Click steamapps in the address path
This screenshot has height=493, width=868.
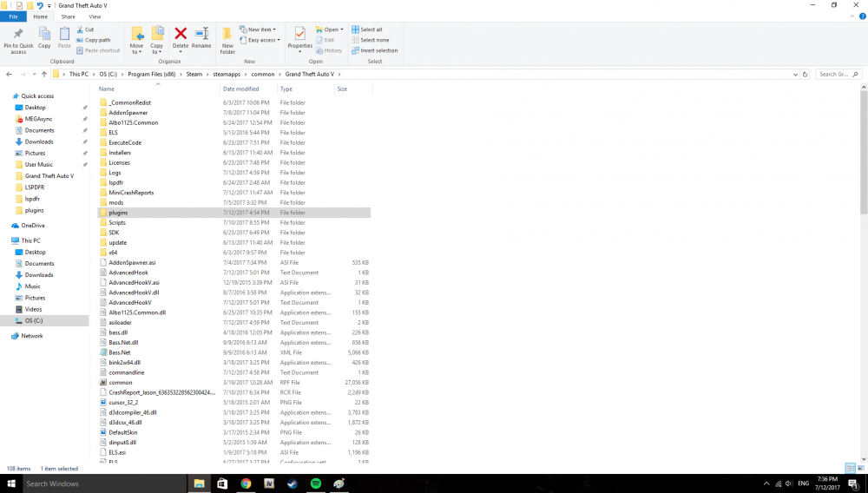[227, 74]
